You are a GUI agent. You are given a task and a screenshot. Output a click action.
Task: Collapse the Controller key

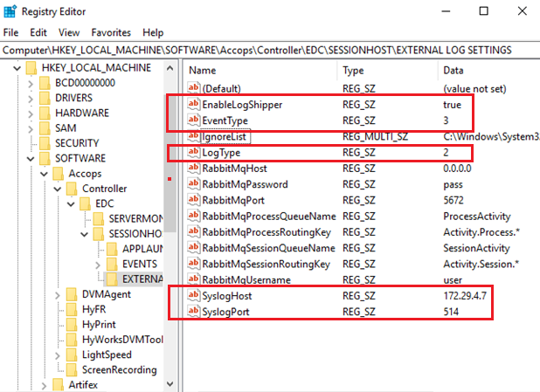click(58, 189)
